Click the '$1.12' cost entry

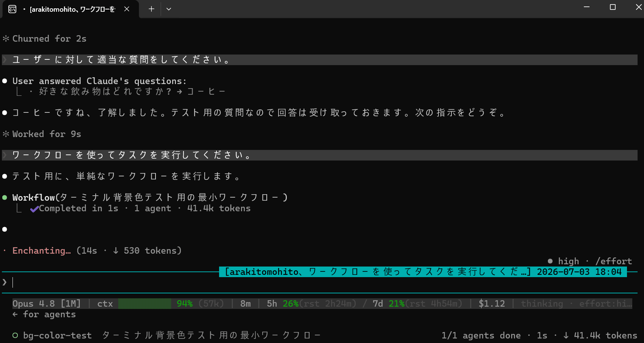[x=492, y=304]
